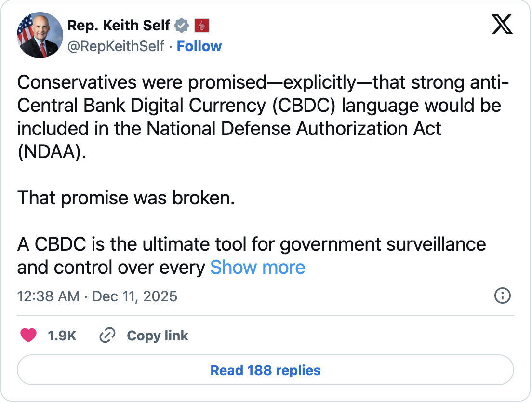532x403 pixels.
Task: Click the heart icon showing 1.9K likes
Action: 29,335
